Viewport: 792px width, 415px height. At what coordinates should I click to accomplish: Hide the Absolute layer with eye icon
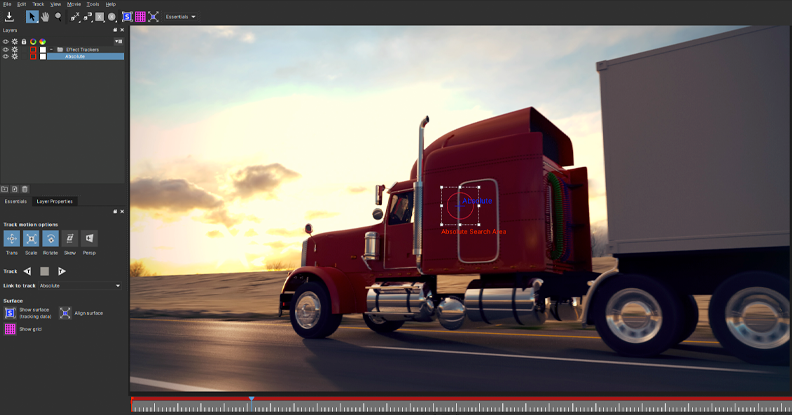tap(5, 56)
